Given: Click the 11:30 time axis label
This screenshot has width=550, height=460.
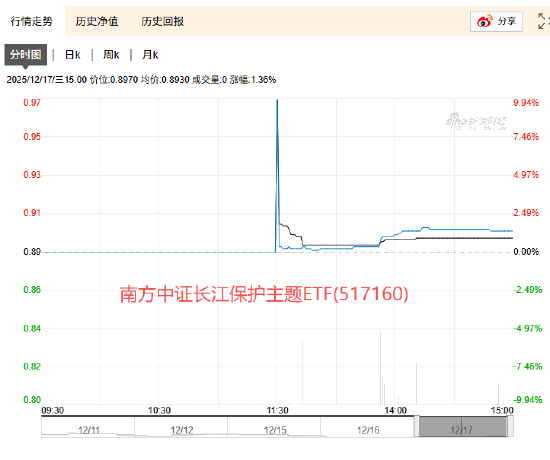Looking at the screenshot, I should 277,410.
